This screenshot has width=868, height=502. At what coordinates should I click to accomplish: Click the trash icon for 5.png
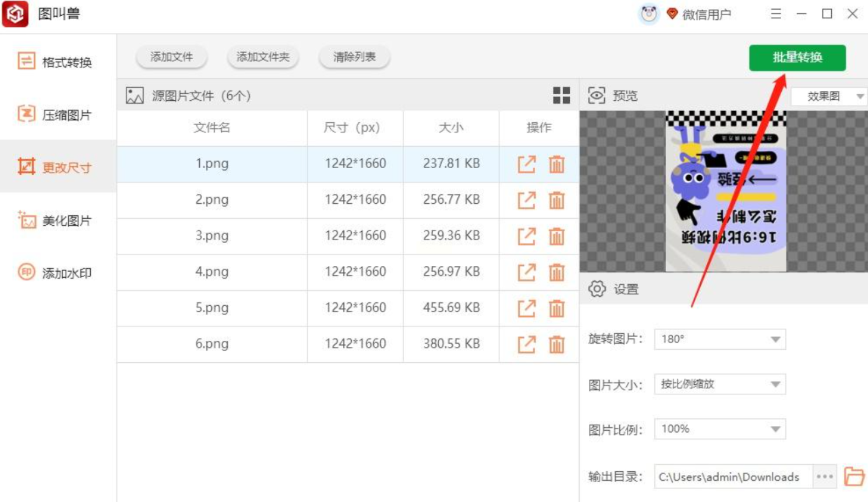(556, 308)
